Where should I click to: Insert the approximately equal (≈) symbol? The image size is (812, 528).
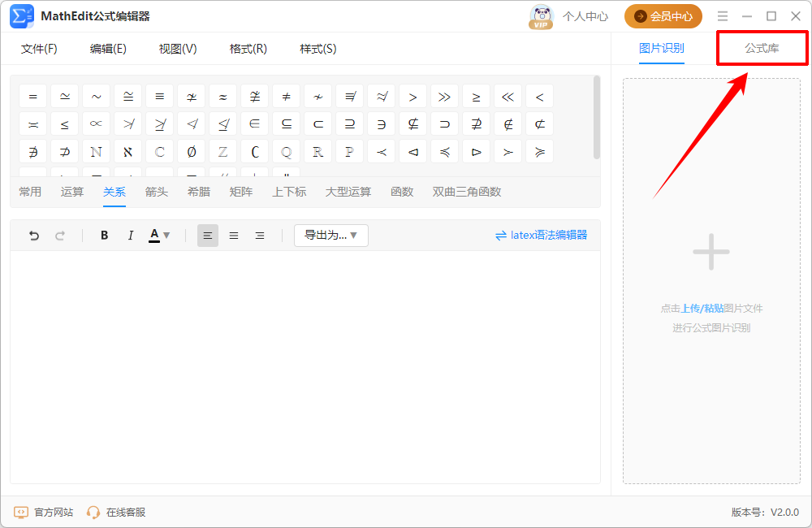tap(222, 97)
